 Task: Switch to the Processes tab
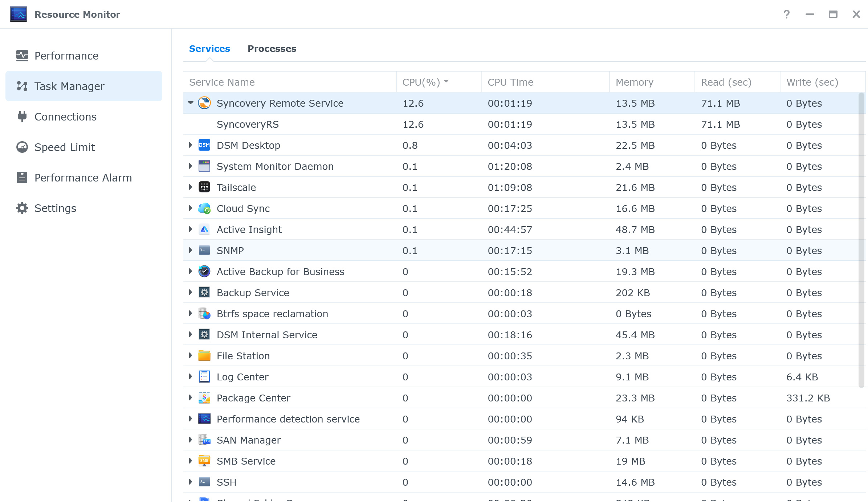272,49
